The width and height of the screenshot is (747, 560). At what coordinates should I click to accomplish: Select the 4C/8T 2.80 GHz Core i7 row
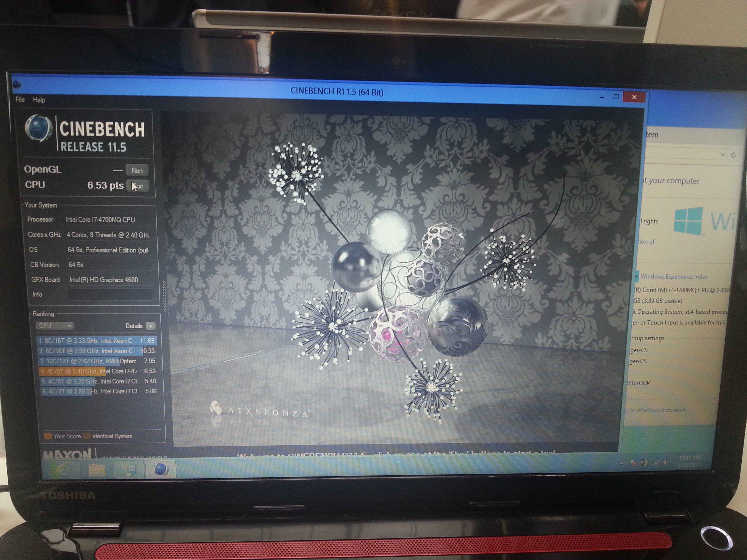pyautogui.click(x=99, y=391)
